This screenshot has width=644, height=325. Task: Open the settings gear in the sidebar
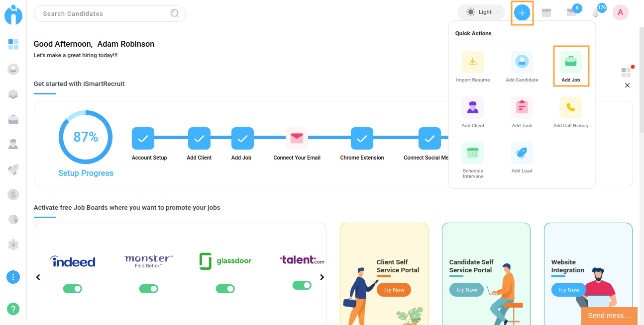click(13, 244)
